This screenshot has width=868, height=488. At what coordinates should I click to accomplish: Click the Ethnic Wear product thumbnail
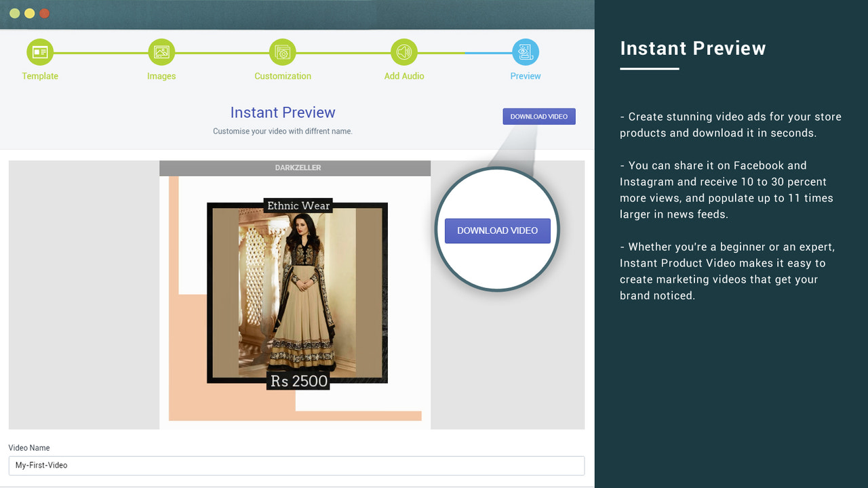point(298,291)
